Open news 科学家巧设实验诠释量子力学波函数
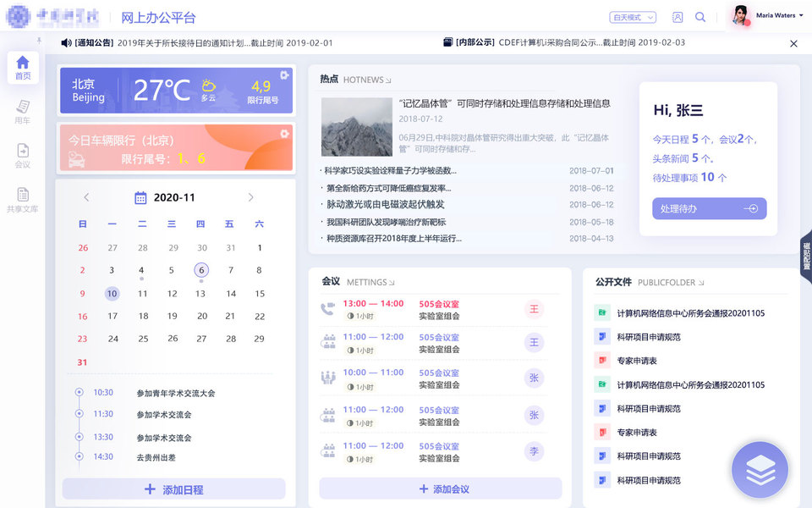Image resolution: width=812 pixels, height=508 pixels. [390, 170]
